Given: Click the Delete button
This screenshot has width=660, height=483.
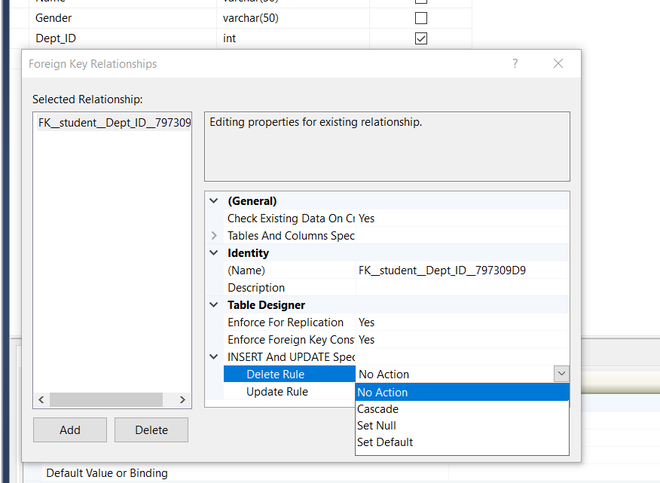Looking at the screenshot, I should (x=151, y=430).
